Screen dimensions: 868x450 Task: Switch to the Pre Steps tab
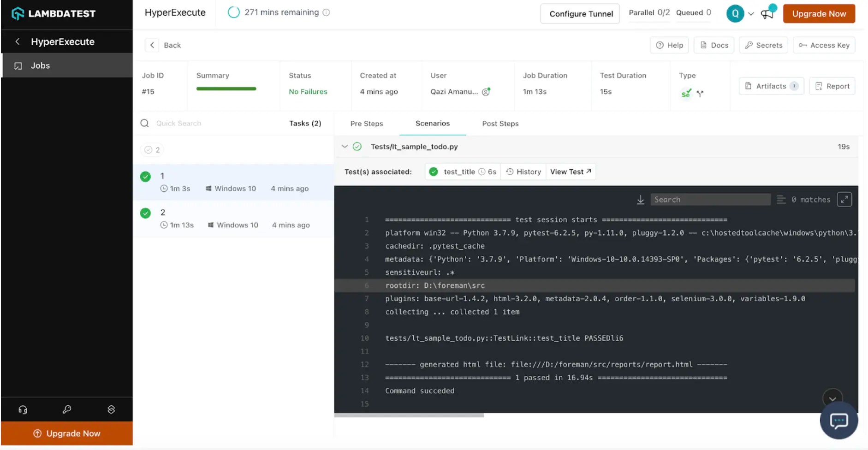[366, 123]
